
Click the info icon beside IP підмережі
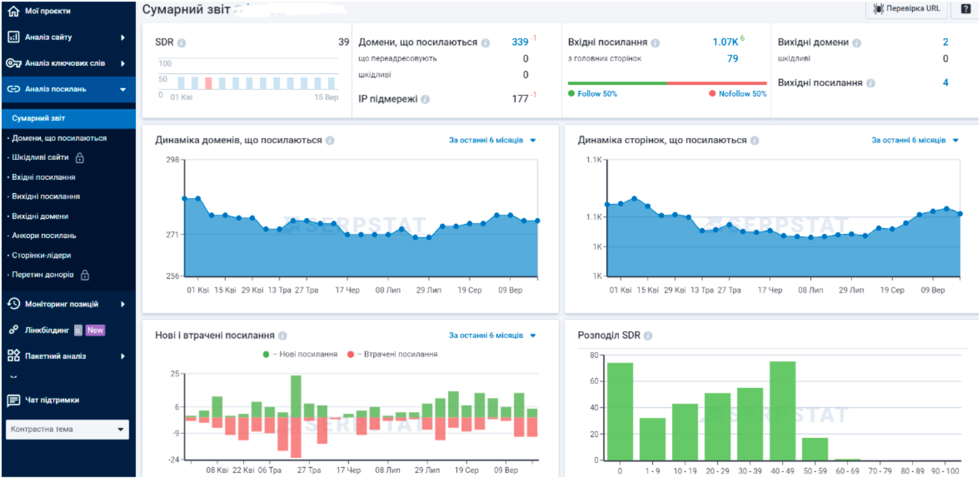(426, 99)
